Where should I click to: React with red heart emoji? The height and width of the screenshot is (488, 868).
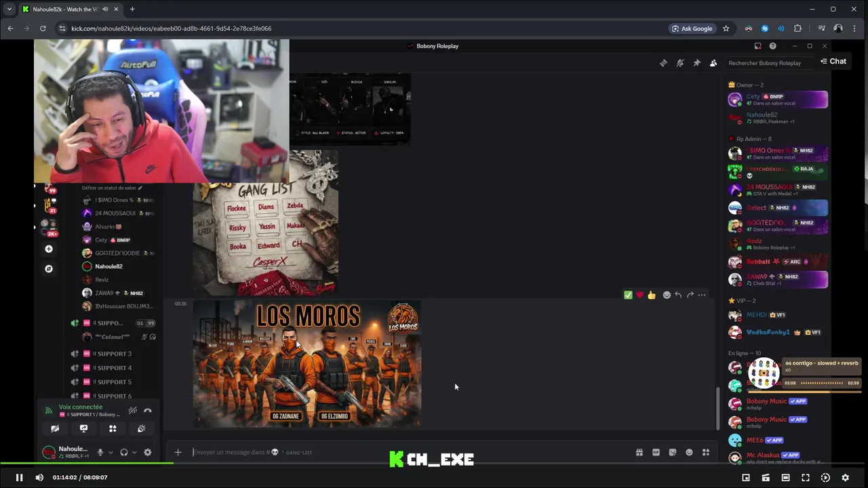click(639, 295)
